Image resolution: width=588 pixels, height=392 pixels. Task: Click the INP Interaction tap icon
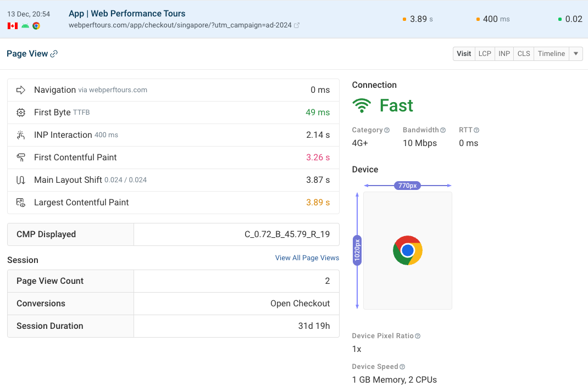pyautogui.click(x=20, y=135)
